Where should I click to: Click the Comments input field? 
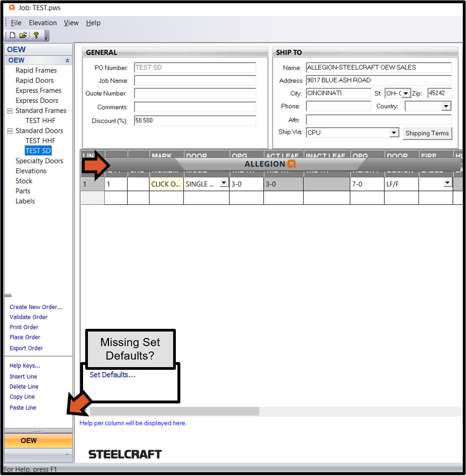(x=195, y=107)
